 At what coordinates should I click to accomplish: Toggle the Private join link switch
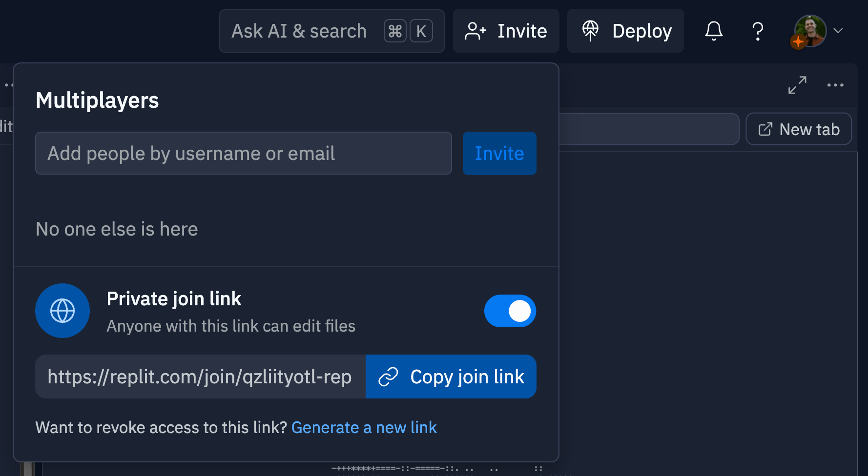[510, 311]
